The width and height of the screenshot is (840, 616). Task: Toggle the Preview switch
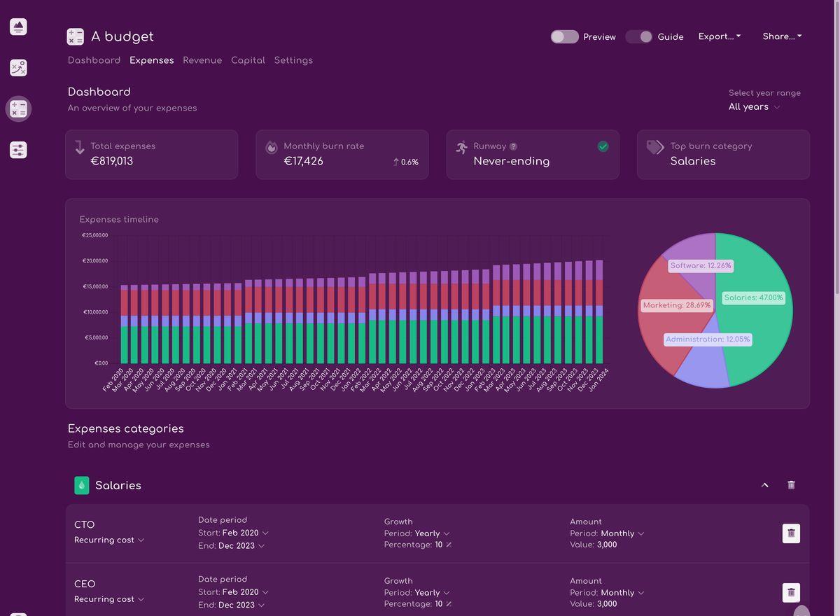pos(564,36)
